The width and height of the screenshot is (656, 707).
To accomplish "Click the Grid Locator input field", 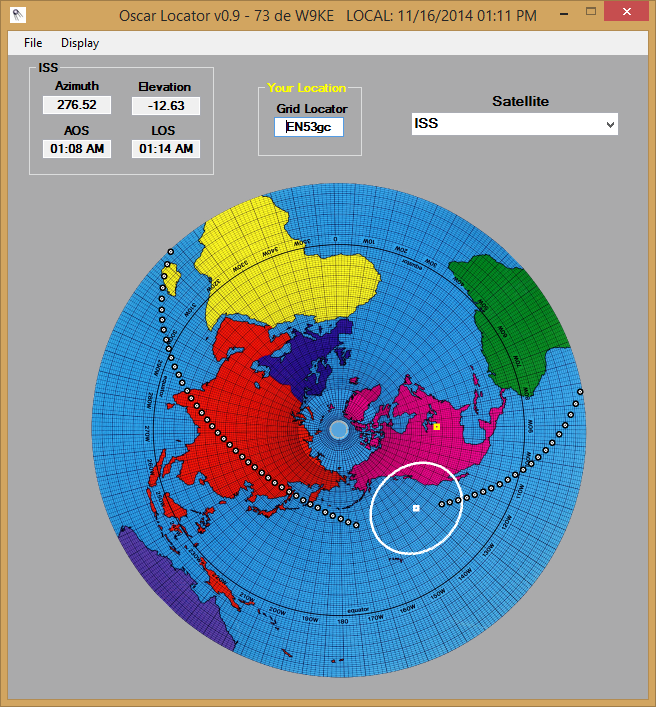I will tap(309, 127).
